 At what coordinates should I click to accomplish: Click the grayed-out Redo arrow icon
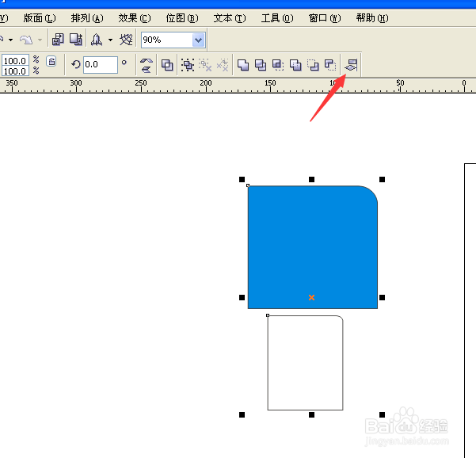(26, 40)
